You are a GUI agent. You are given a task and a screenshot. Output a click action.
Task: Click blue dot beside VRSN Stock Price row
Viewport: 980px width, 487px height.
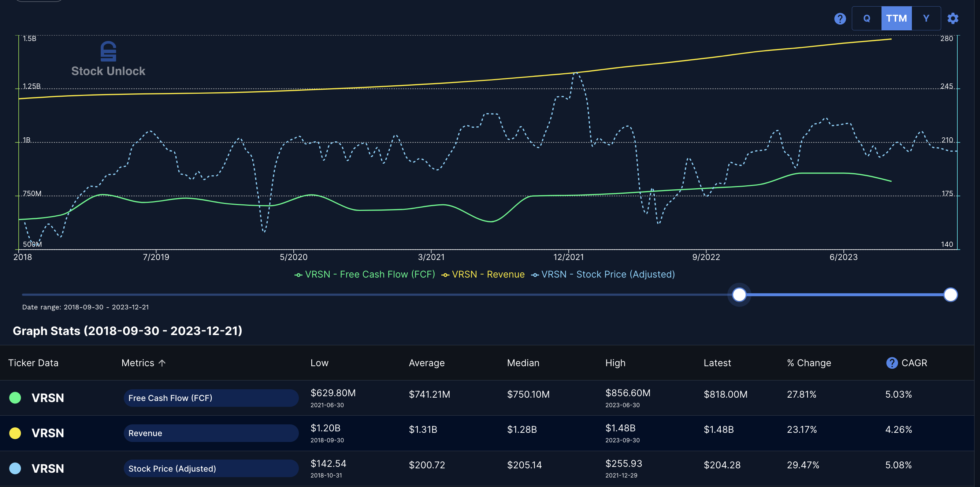coord(15,468)
